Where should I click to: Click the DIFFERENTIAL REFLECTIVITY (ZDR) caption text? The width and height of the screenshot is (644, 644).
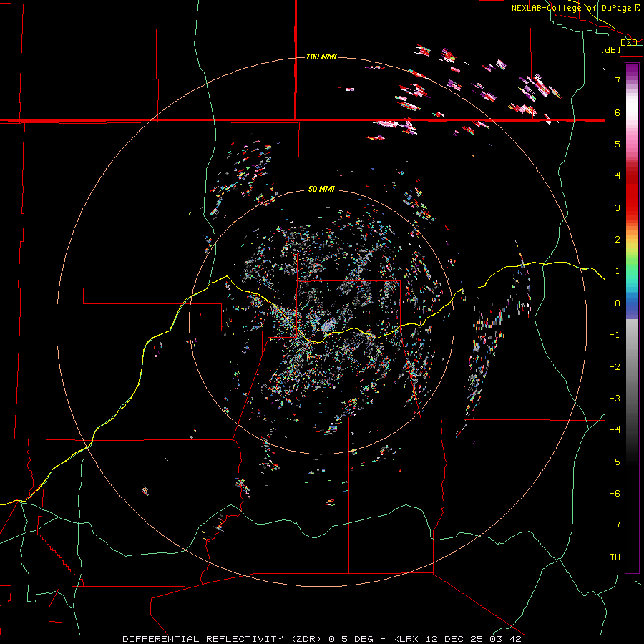(x=223, y=639)
